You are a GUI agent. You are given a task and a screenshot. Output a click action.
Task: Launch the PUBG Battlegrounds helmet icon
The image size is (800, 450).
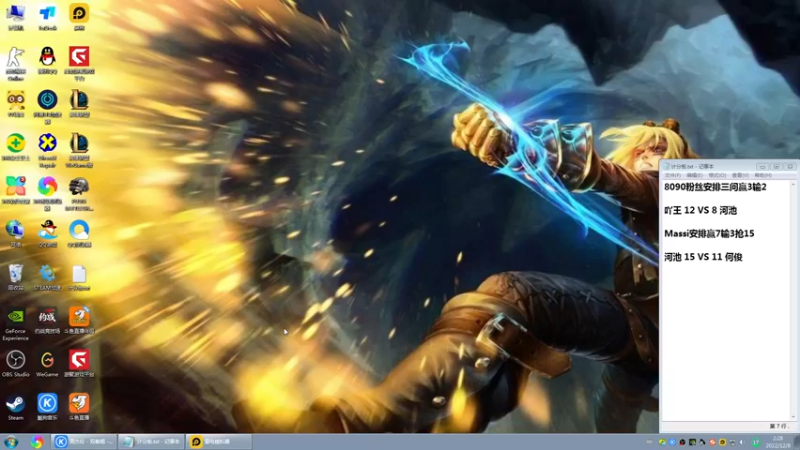[x=79, y=194]
